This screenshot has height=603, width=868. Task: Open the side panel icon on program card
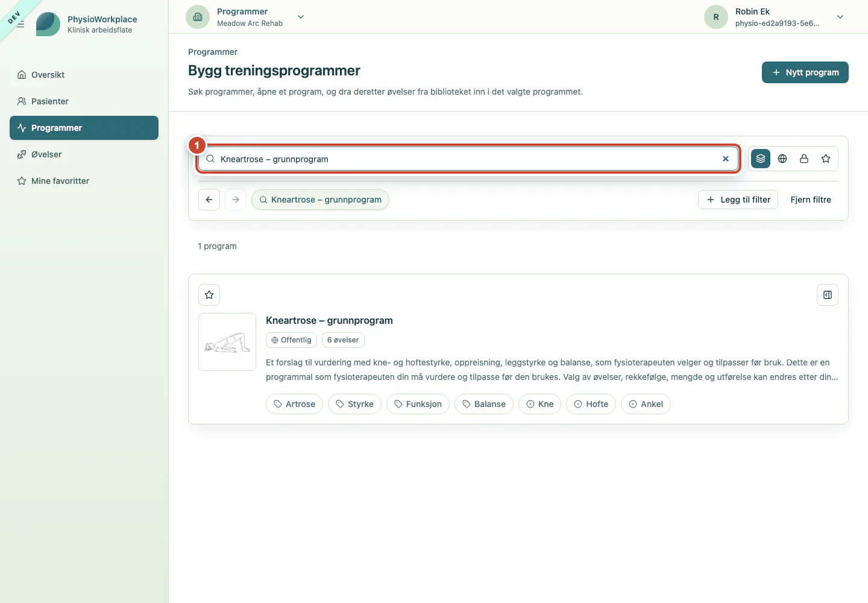(x=828, y=295)
